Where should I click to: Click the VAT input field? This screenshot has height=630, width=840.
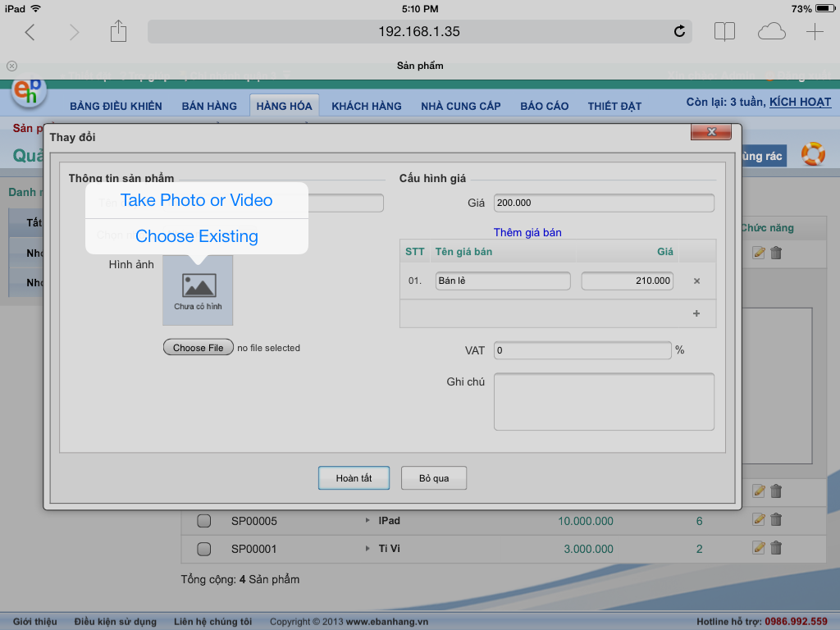point(582,350)
